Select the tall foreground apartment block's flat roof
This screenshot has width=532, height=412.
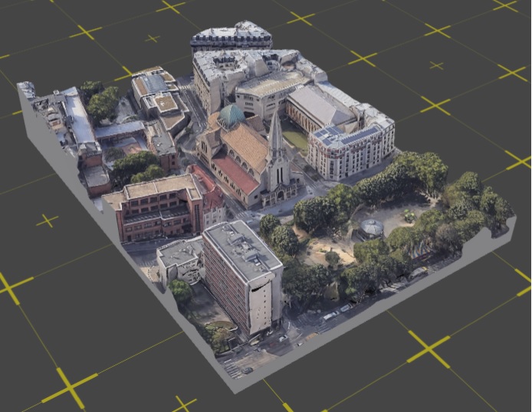(x=241, y=247)
